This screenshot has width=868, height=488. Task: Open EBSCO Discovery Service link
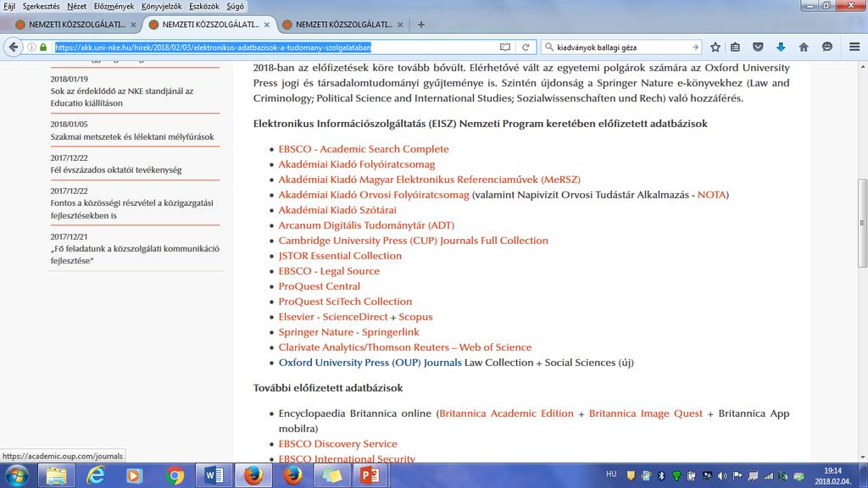click(x=337, y=444)
